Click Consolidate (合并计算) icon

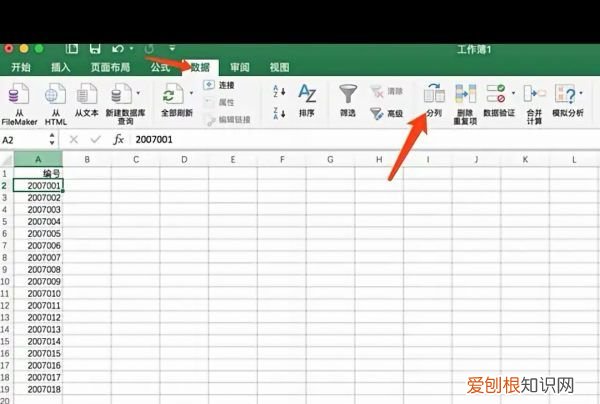(534, 94)
